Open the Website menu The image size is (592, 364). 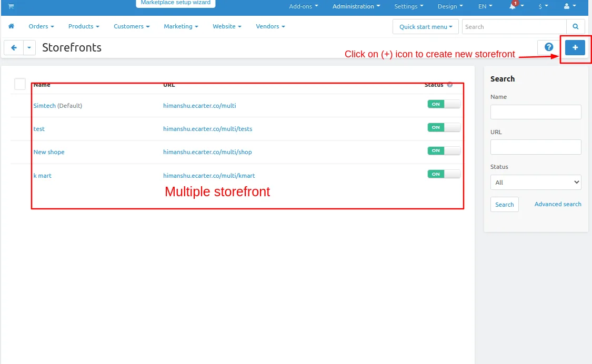click(227, 26)
